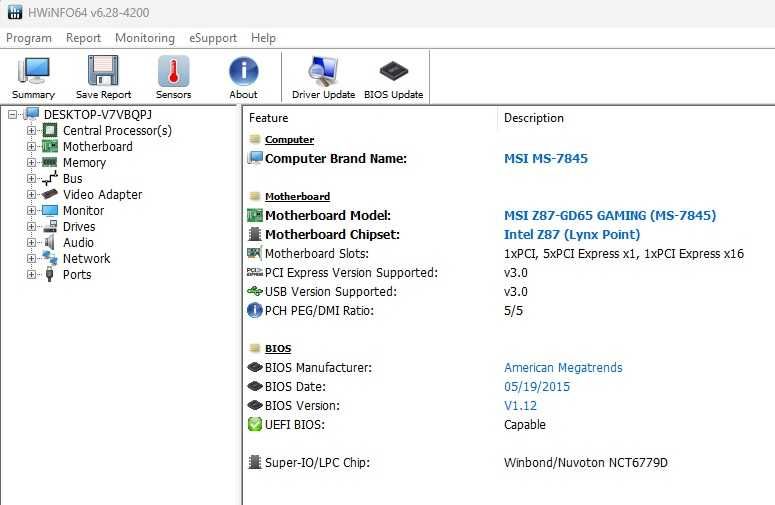Click the Monitor tree icon

(49, 210)
